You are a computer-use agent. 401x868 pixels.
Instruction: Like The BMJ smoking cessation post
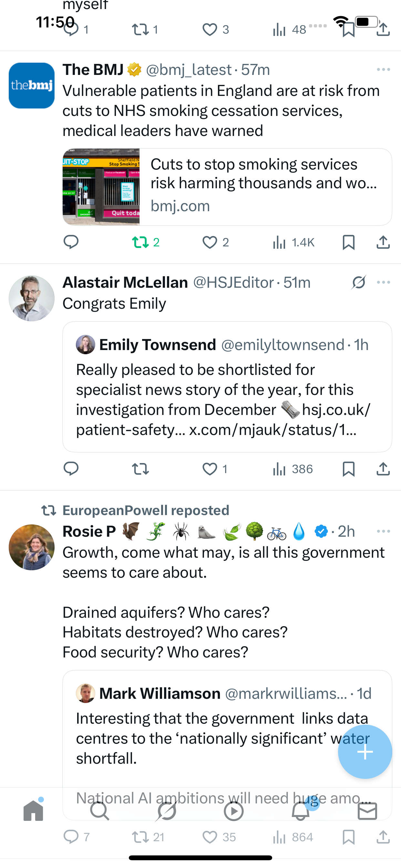click(x=210, y=242)
